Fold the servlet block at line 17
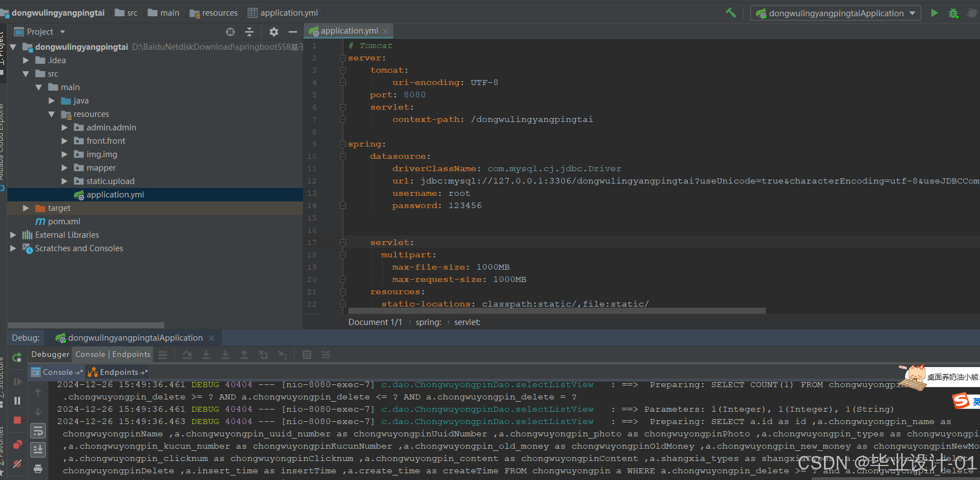This screenshot has width=980, height=480. pyautogui.click(x=343, y=243)
